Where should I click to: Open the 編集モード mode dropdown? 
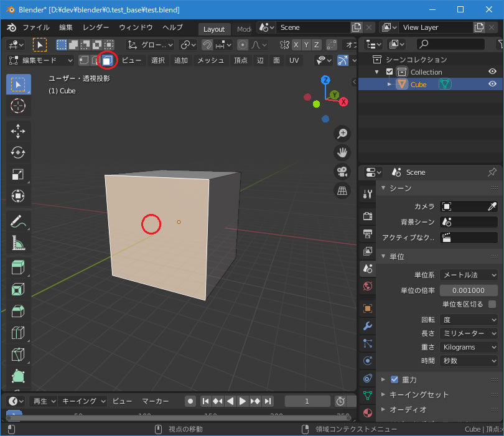pyautogui.click(x=40, y=60)
